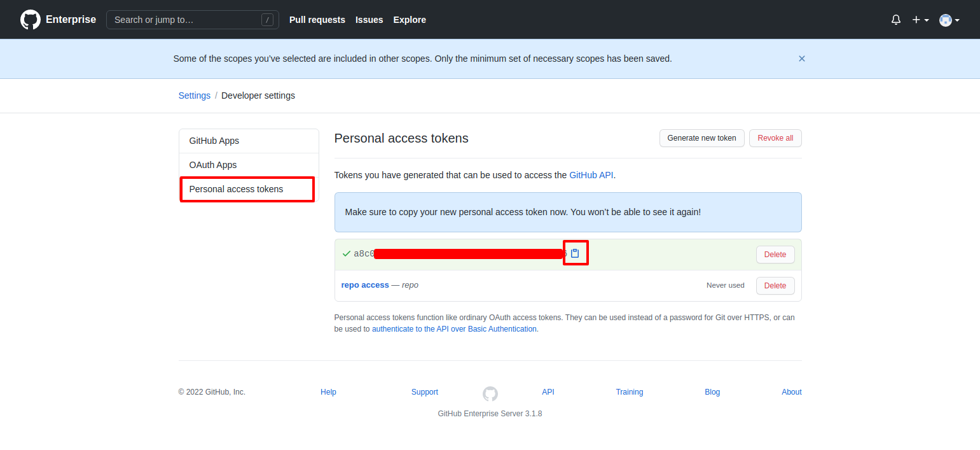Delete the newly generated token row
Screen dimensions: 980x450
tap(775, 254)
